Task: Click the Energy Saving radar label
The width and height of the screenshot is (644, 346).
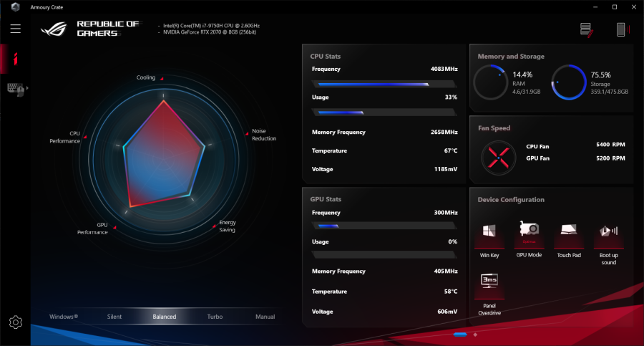Action: (228, 226)
